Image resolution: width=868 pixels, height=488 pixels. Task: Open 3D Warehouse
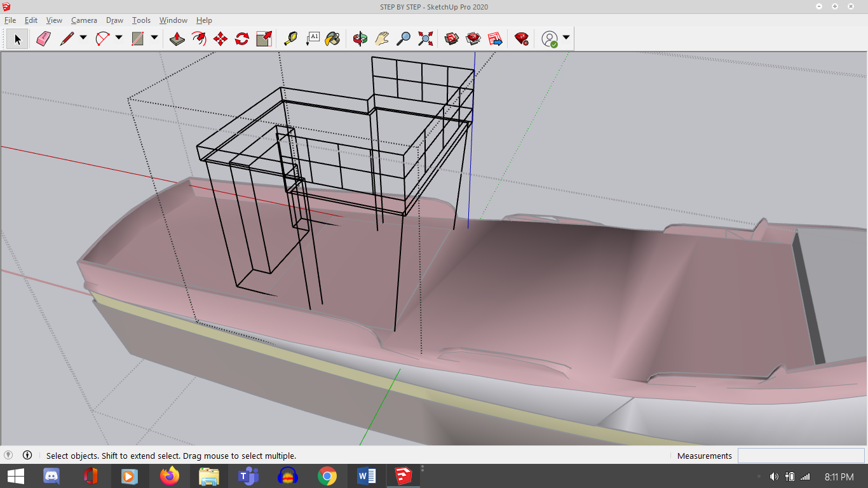pyautogui.click(x=452, y=39)
